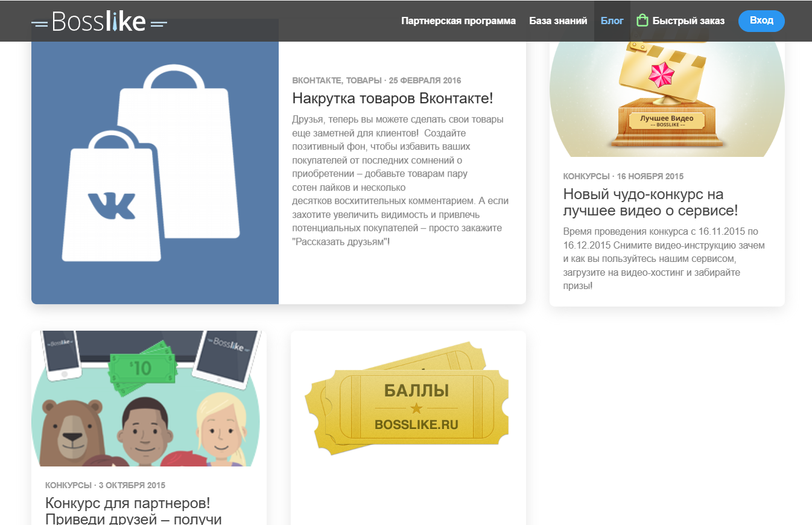Open article Накрутка товаров Вконтакте!

pyautogui.click(x=393, y=98)
